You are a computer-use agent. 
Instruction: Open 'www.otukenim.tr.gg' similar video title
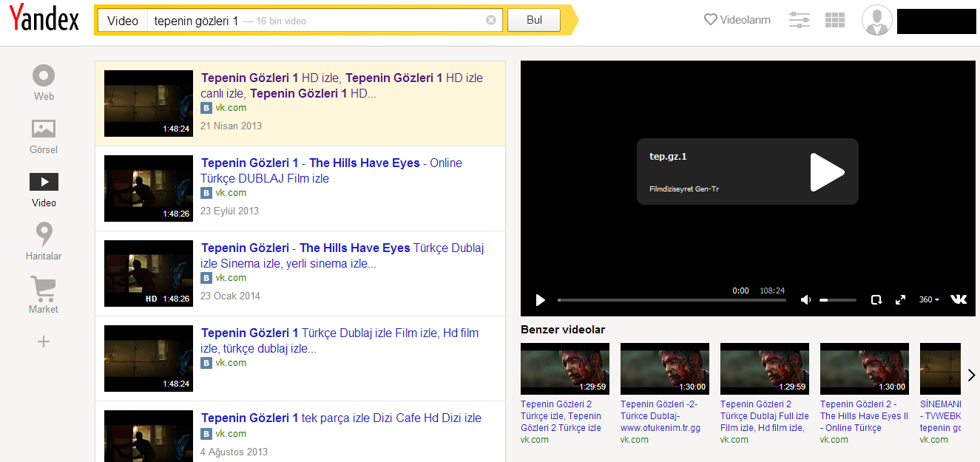click(660, 416)
